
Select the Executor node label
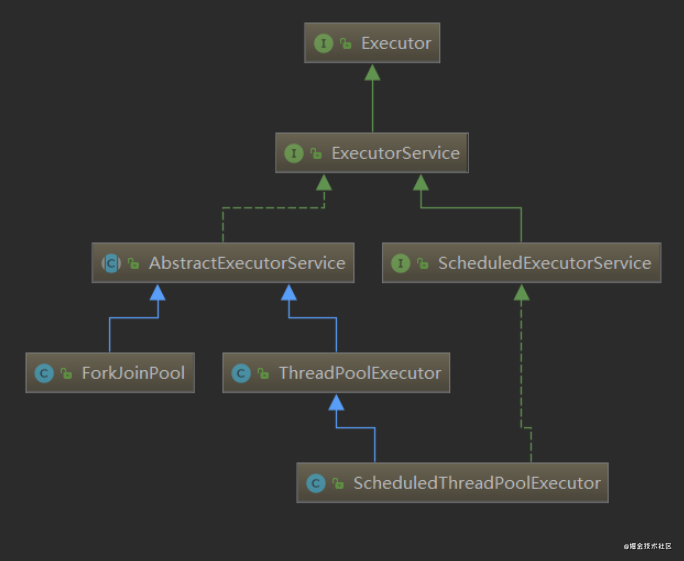coord(396,43)
